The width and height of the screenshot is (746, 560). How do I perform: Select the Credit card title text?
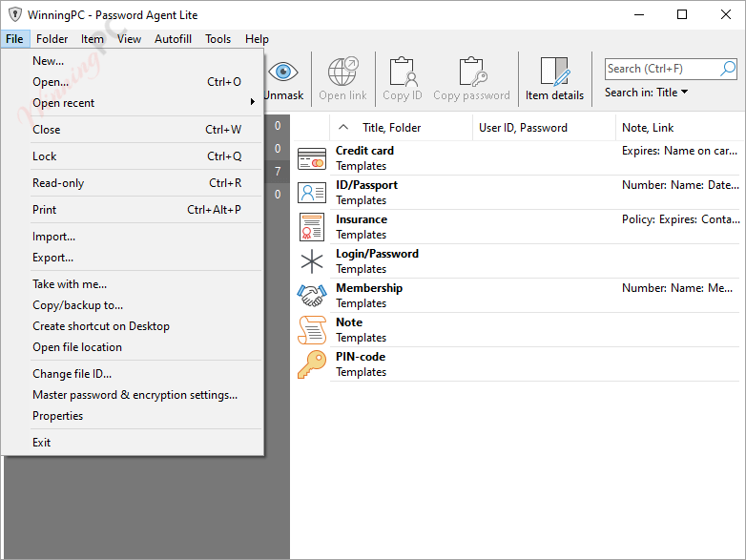tap(364, 151)
